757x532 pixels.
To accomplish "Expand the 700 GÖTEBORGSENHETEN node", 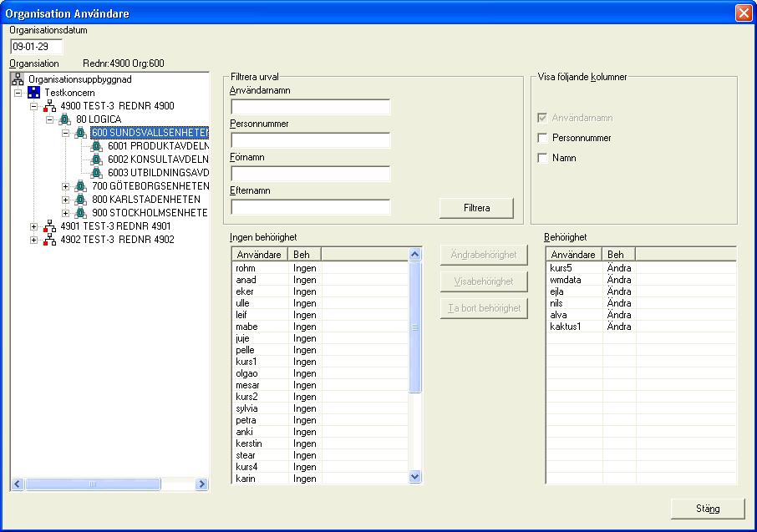I will [x=66, y=186].
